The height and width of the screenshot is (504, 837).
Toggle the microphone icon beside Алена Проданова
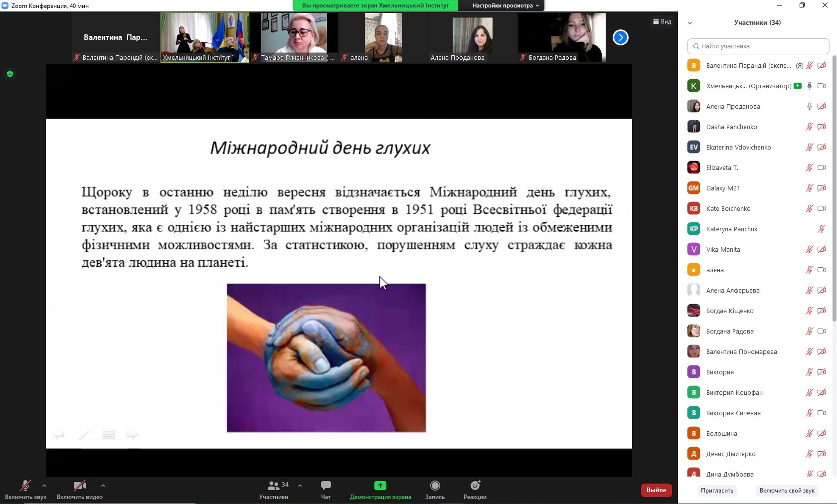tap(810, 106)
